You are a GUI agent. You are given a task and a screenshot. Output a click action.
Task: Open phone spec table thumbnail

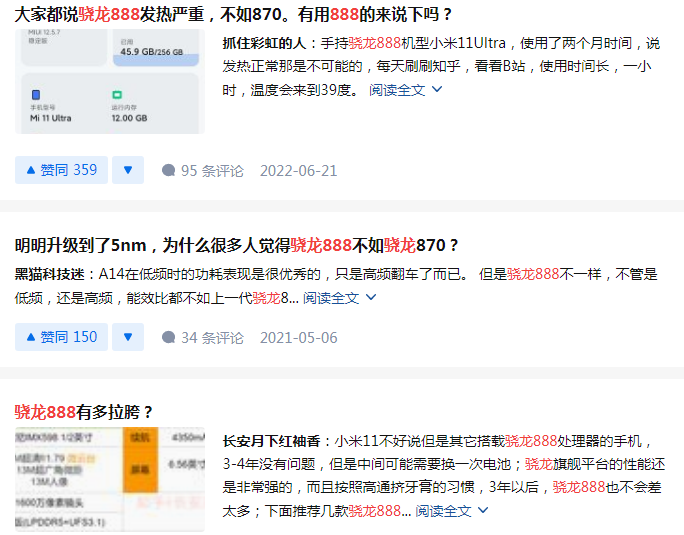coord(110,480)
